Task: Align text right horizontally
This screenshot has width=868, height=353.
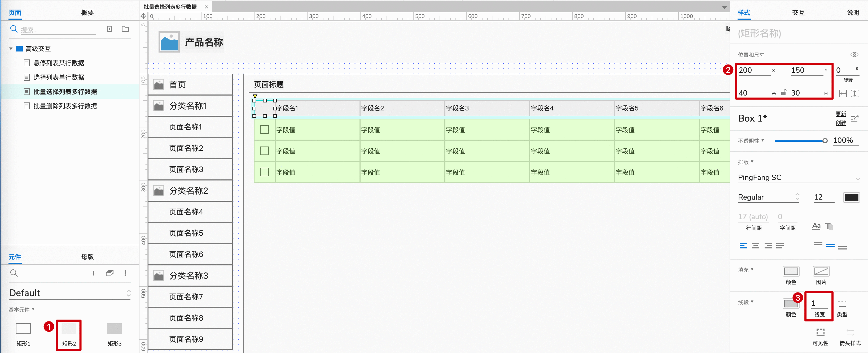Action: point(768,246)
